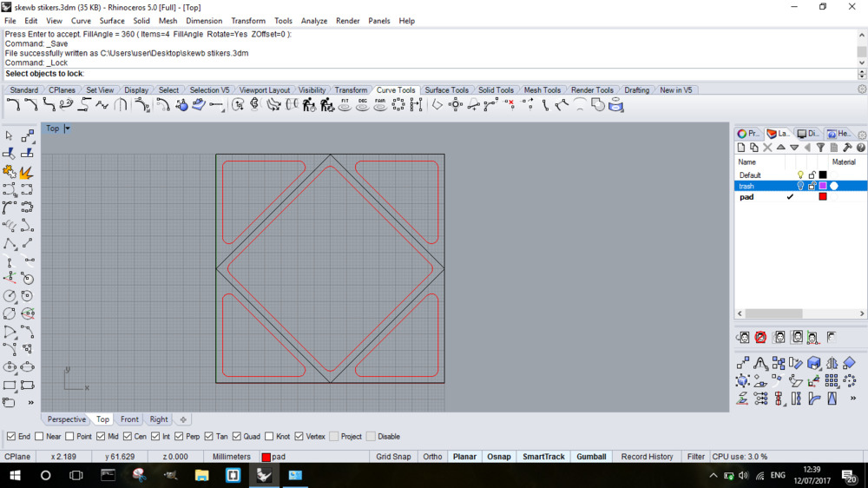Click the Layers panel help question icon
The width and height of the screenshot is (868, 488).
[860, 148]
